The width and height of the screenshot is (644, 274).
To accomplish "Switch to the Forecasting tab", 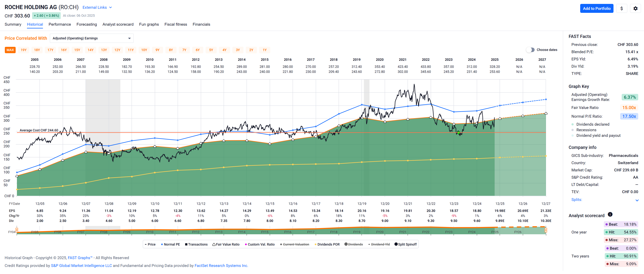I will point(86,24).
